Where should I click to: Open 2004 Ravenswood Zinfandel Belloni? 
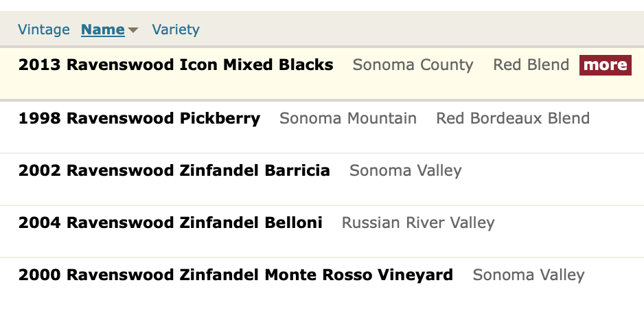[170, 222]
